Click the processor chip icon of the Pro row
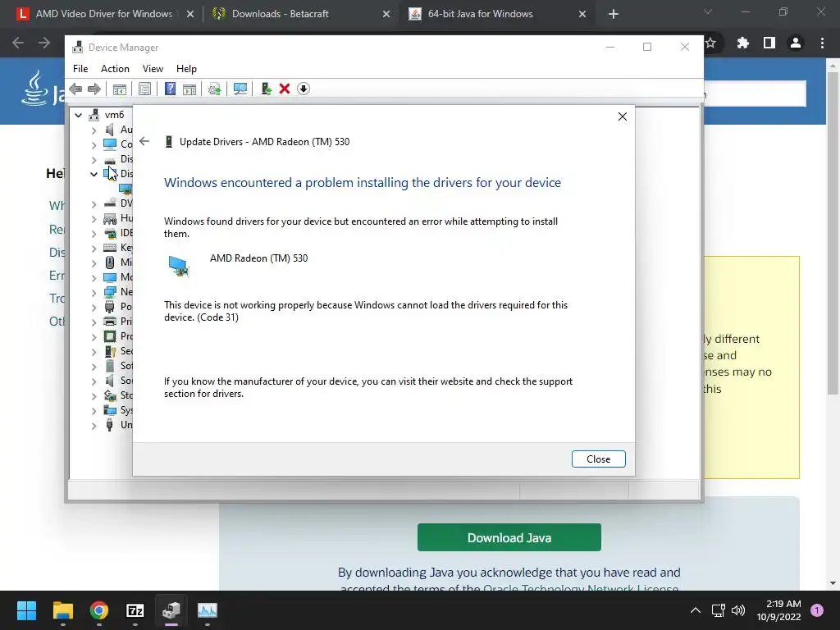This screenshot has width=840, height=630. [x=109, y=336]
